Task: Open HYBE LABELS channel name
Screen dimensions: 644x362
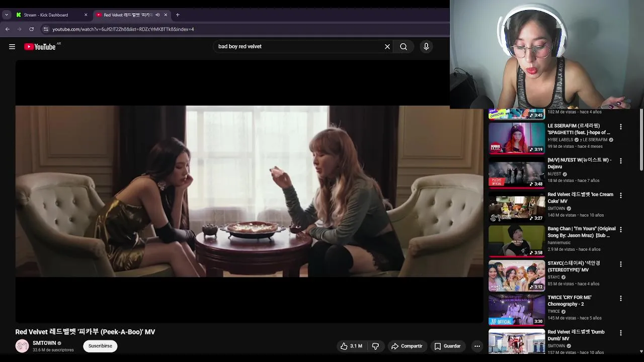Action: [x=560, y=140]
